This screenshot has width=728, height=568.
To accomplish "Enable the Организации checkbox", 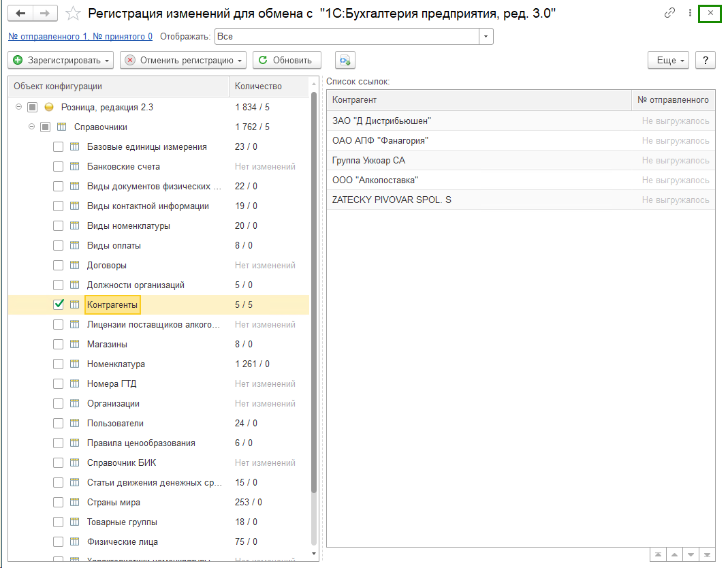I will (x=58, y=404).
